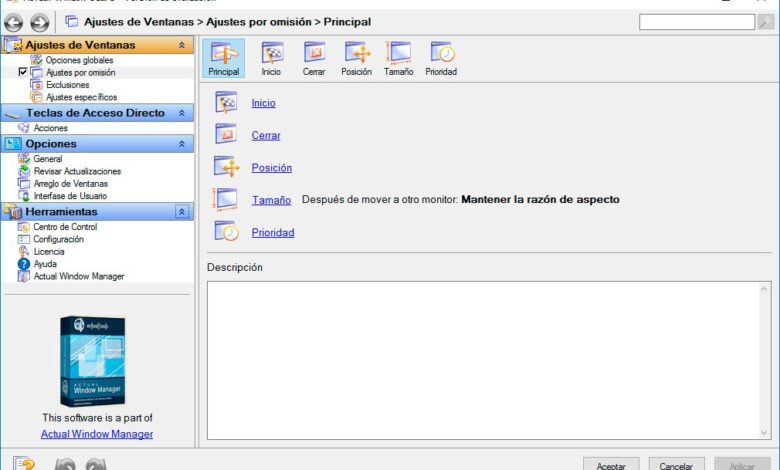
Task: Click the Inicio flag icon in list
Action: [x=226, y=102]
